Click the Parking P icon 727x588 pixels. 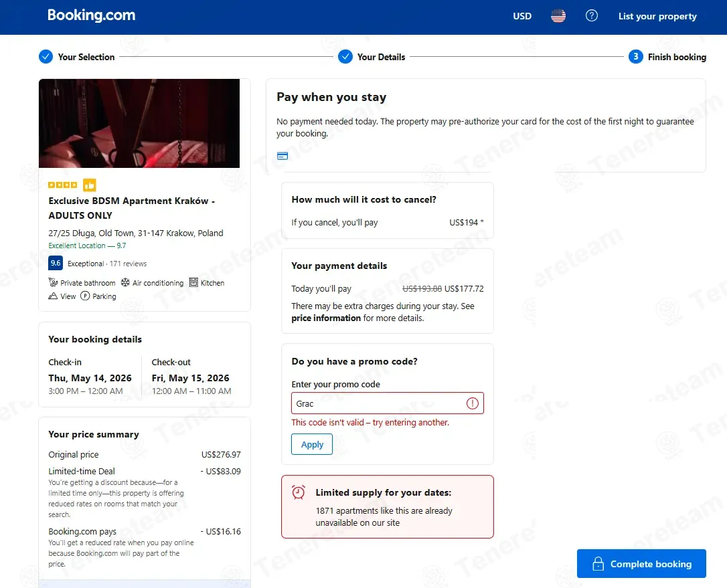[x=85, y=296]
